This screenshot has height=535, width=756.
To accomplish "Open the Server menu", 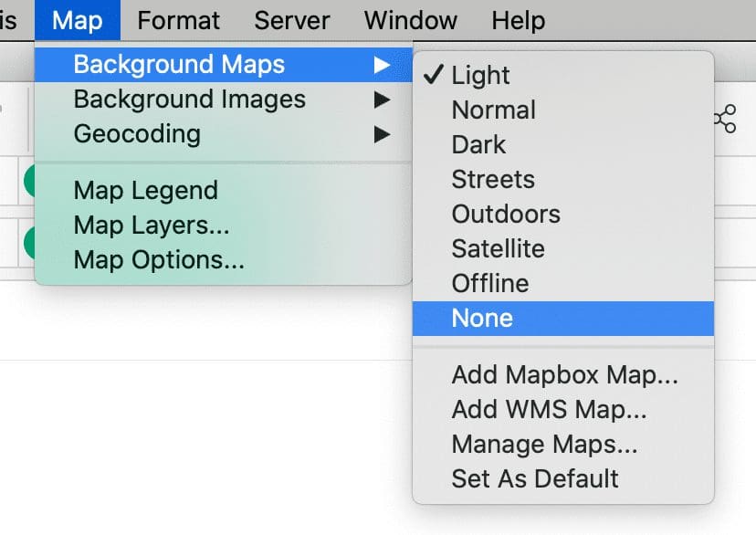I will (291, 20).
